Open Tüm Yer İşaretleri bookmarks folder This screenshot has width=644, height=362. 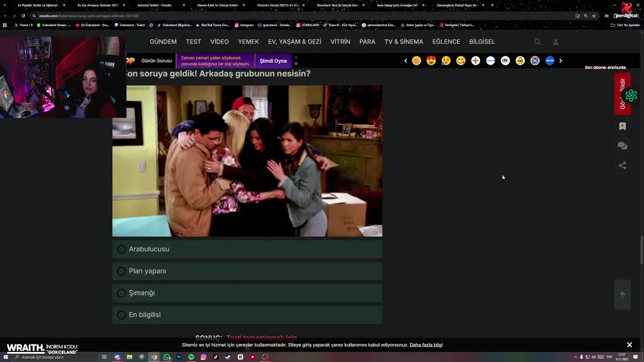point(625,25)
